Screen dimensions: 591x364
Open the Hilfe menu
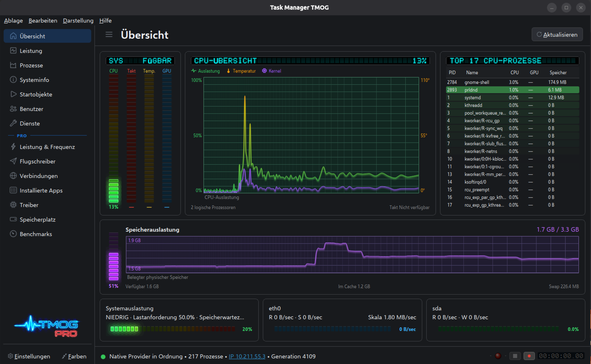105,21
